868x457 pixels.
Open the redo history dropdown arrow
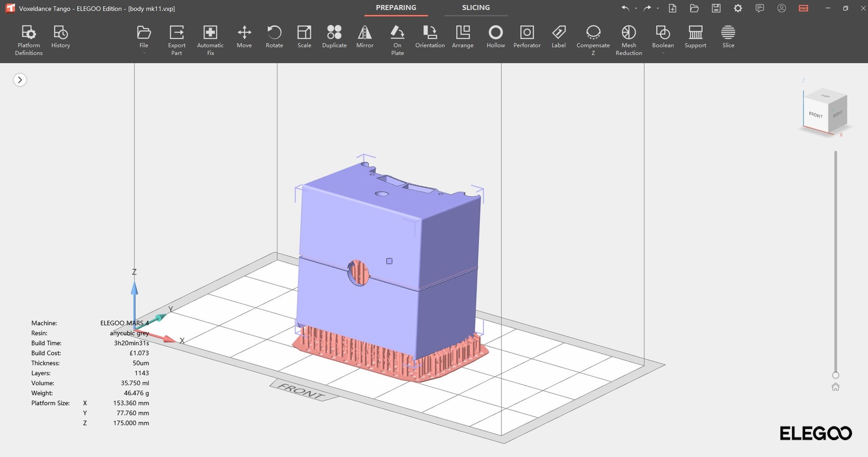(658, 8)
